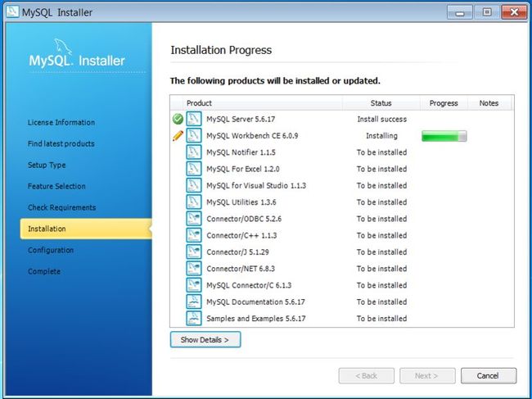Click the MySQL Server 5.6.17 product icon

click(x=194, y=119)
